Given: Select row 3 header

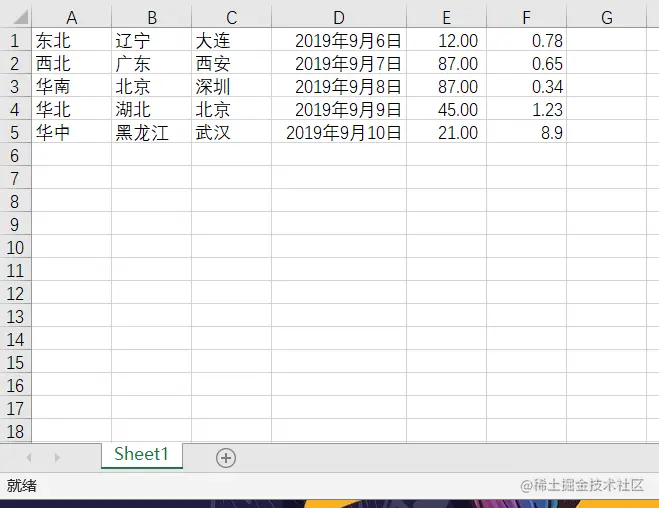Looking at the screenshot, I should (x=15, y=87).
